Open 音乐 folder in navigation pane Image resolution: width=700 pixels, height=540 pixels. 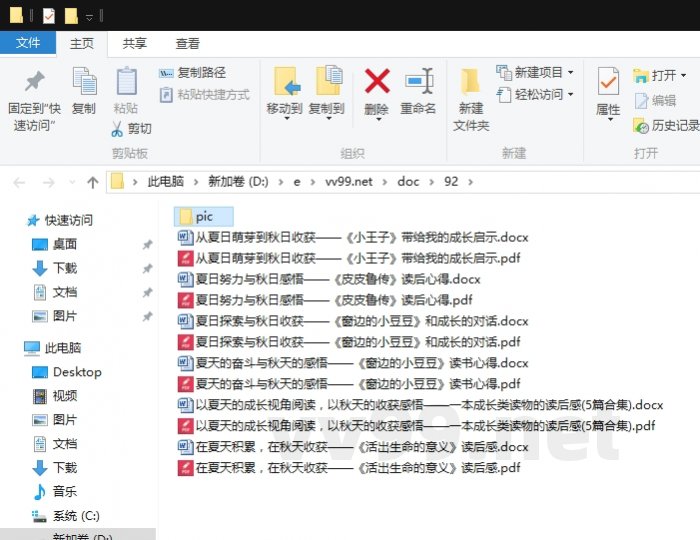pyautogui.click(x=55, y=492)
